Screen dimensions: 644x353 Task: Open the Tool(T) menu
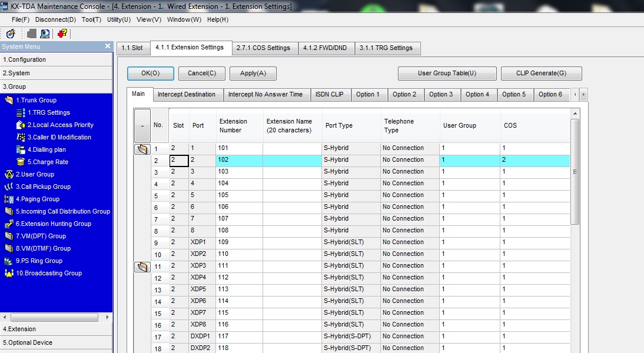(91, 19)
